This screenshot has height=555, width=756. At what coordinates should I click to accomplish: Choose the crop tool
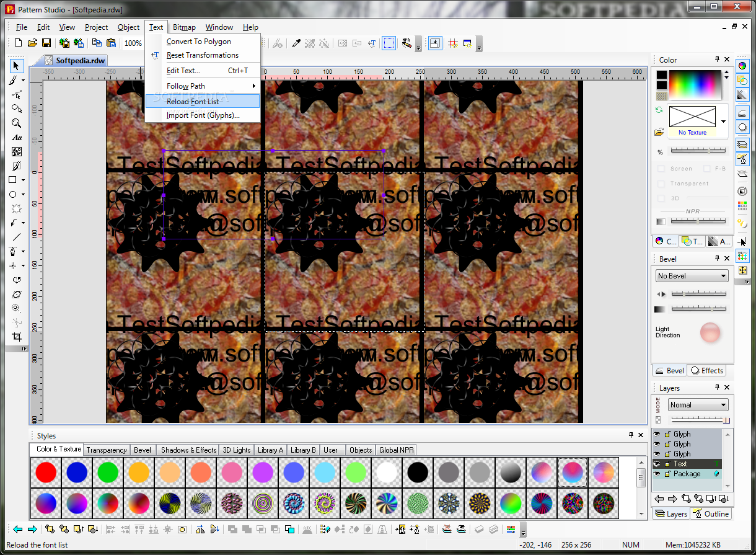(x=17, y=337)
